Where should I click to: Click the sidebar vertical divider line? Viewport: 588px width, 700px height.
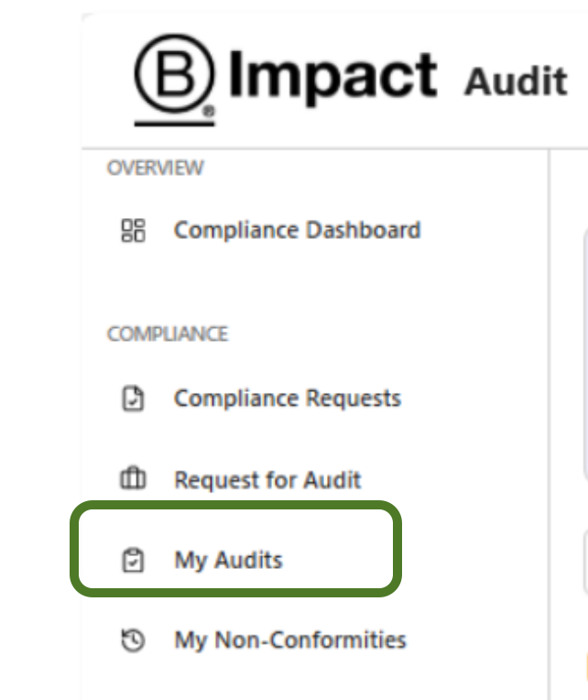(x=550, y=424)
